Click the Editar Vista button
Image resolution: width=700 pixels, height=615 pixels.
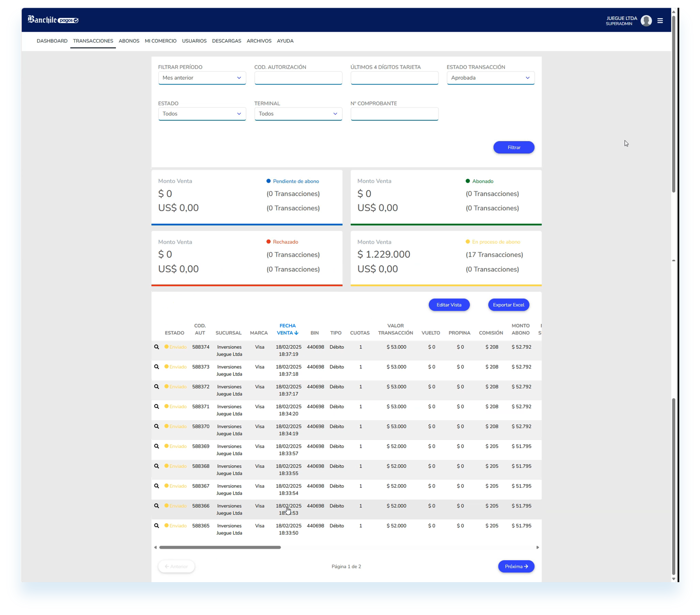[x=448, y=305]
